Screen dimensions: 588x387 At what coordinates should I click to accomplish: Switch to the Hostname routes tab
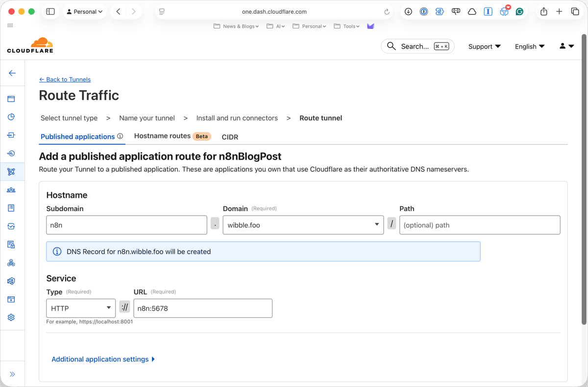point(162,136)
